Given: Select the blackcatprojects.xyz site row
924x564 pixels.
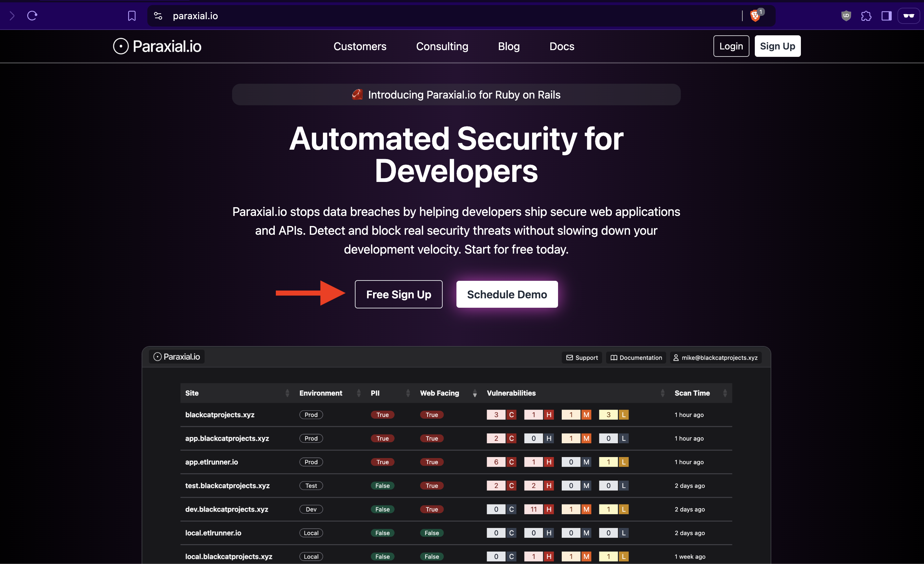Looking at the screenshot, I should click(x=456, y=415).
